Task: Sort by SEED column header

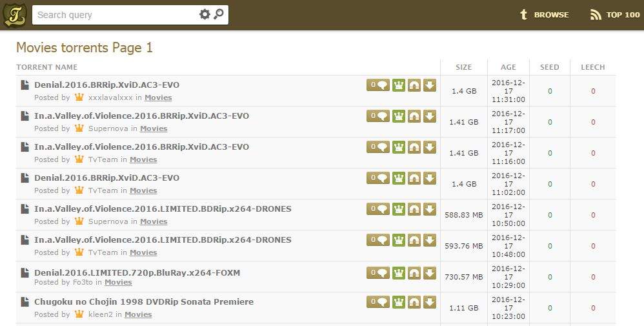Action: (550, 67)
